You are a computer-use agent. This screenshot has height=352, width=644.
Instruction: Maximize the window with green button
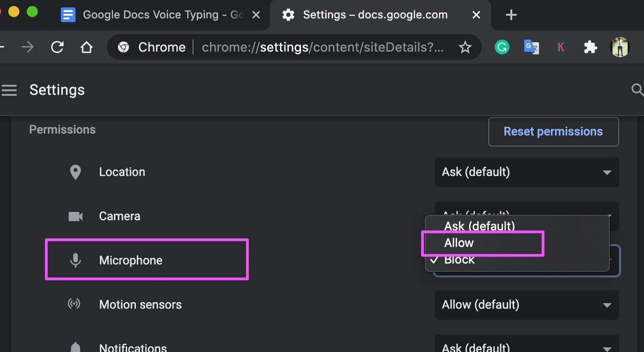[32, 12]
